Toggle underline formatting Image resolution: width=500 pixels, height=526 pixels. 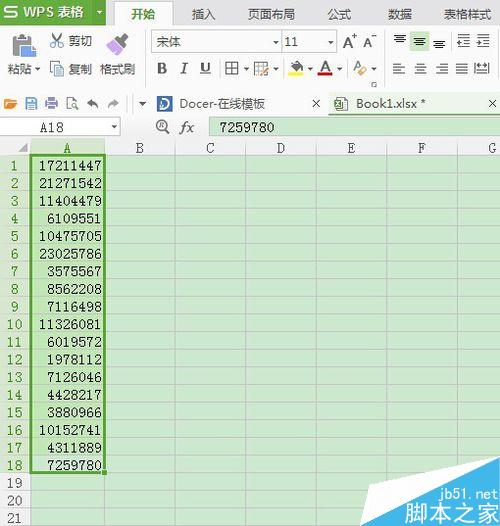point(205,68)
